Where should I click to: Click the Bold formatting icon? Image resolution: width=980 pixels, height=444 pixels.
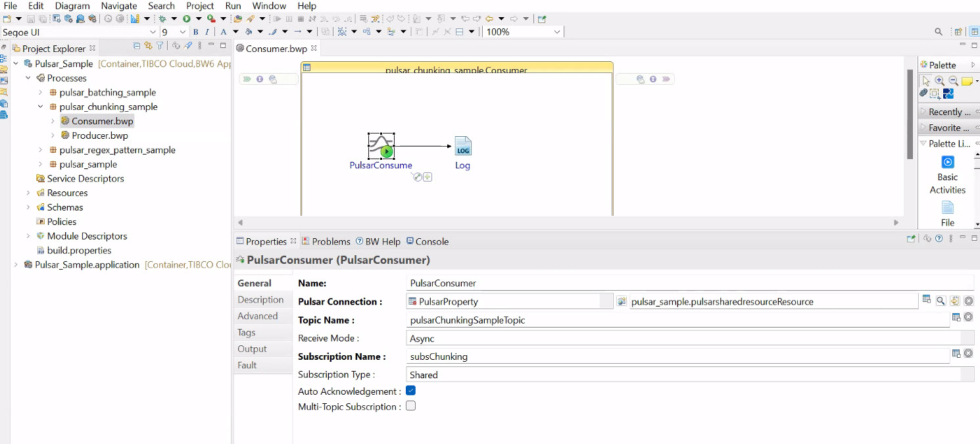pos(195,32)
